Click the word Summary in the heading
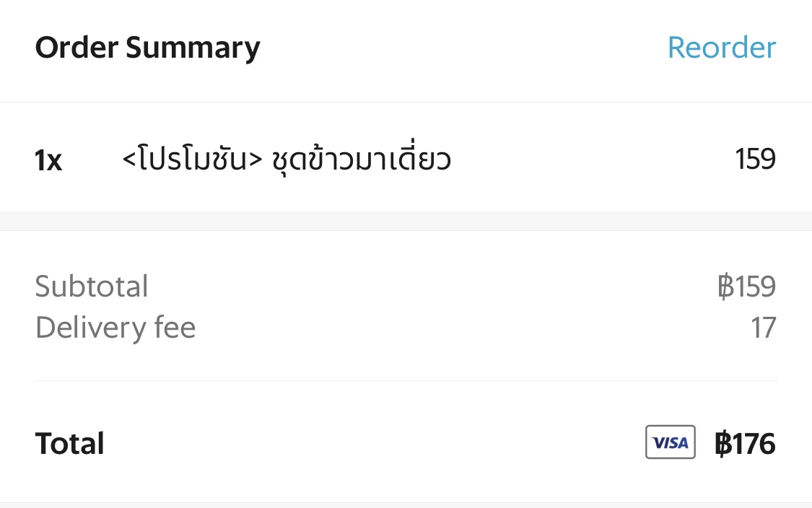The width and height of the screenshot is (812, 508). 193,48
